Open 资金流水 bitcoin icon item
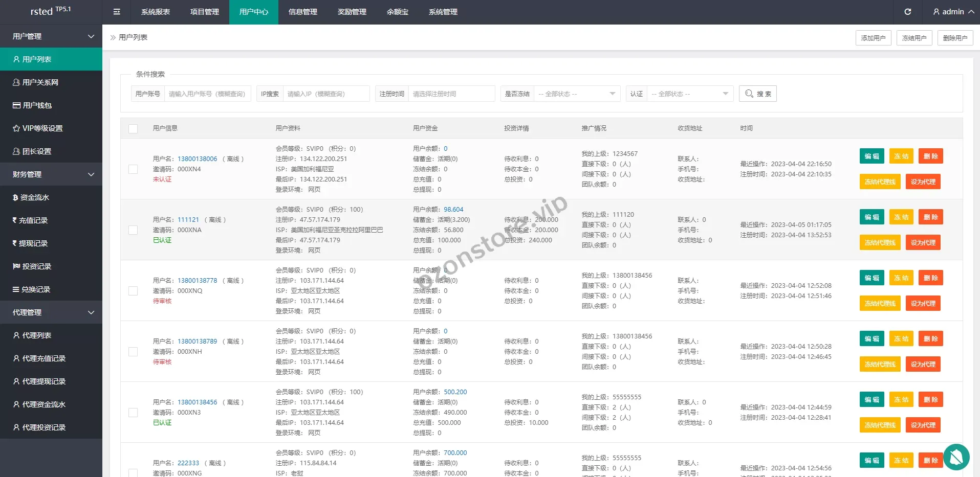980x477 pixels. point(31,197)
